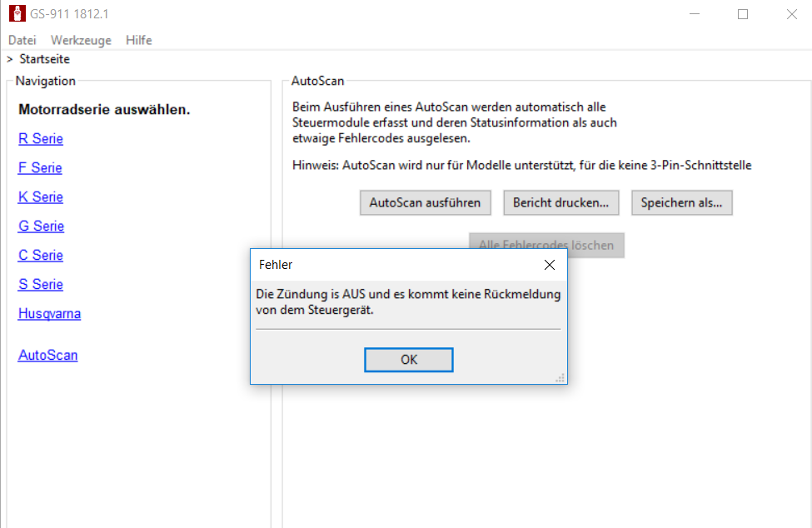Choose Husqvarna in the navigation
Image resolution: width=812 pixels, height=528 pixels.
pyautogui.click(x=49, y=314)
